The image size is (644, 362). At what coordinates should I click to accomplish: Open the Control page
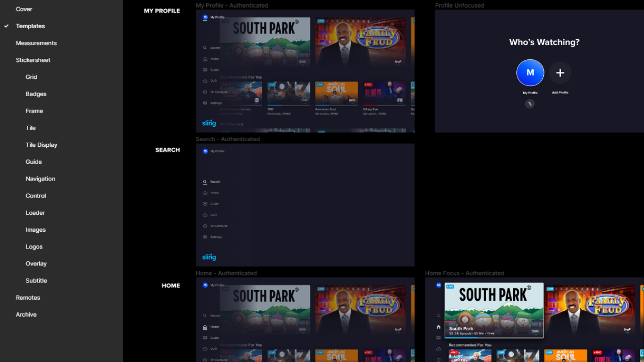click(x=36, y=196)
